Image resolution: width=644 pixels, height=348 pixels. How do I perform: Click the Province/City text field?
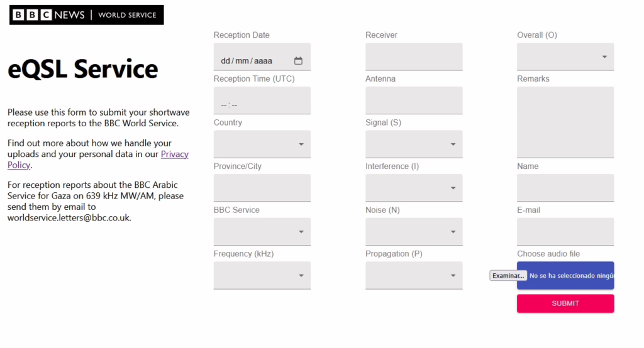pyautogui.click(x=262, y=188)
